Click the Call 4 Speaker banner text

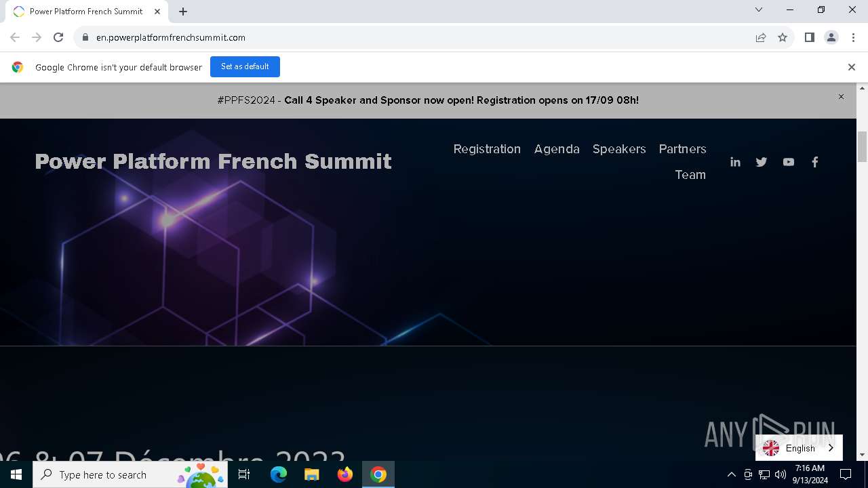pyautogui.click(x=461, y=100)
